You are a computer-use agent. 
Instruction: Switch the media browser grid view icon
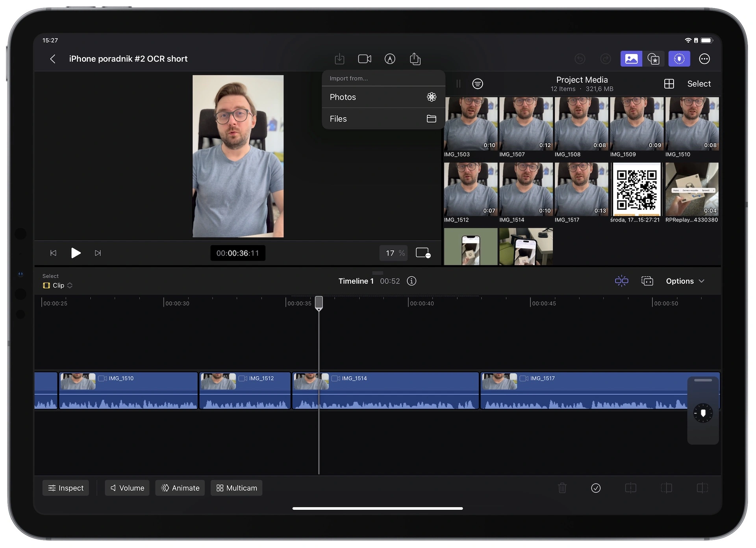(x=669, y=84)
